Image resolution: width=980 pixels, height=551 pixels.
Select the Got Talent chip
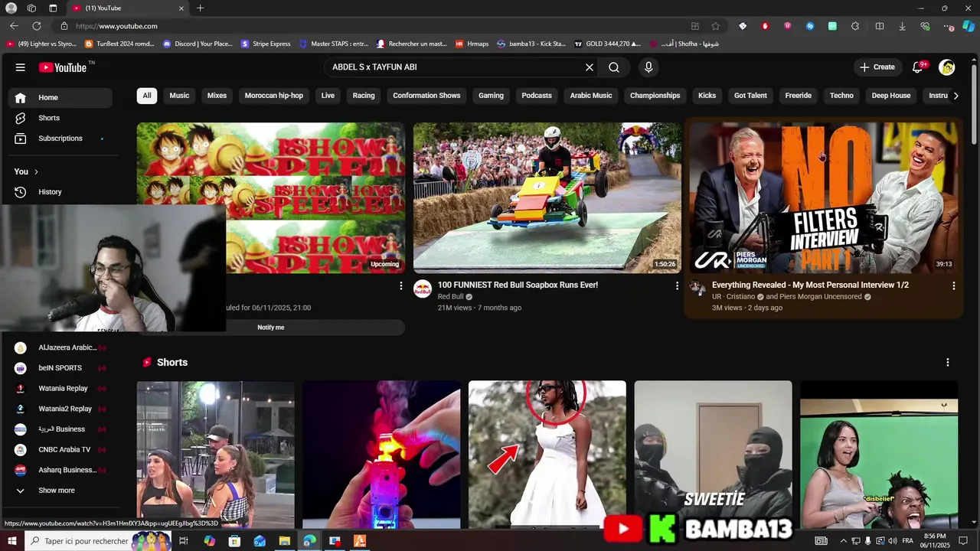click(x=750, y=96)
